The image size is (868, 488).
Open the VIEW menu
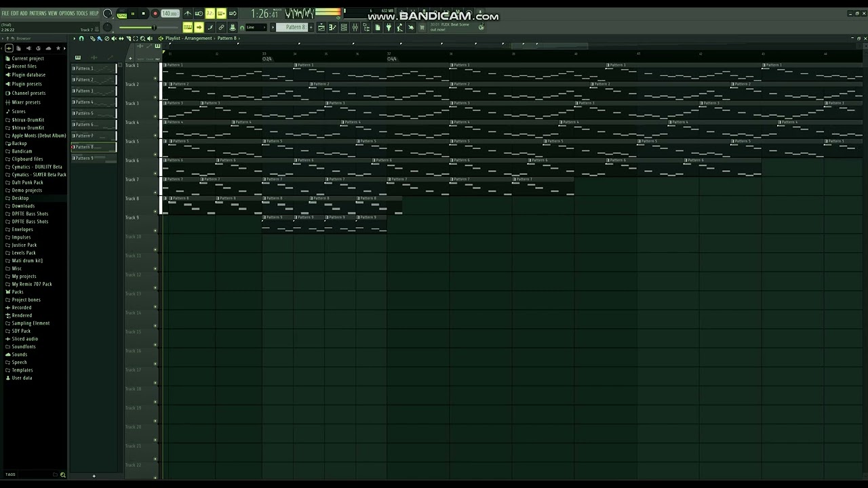[52, 13]
